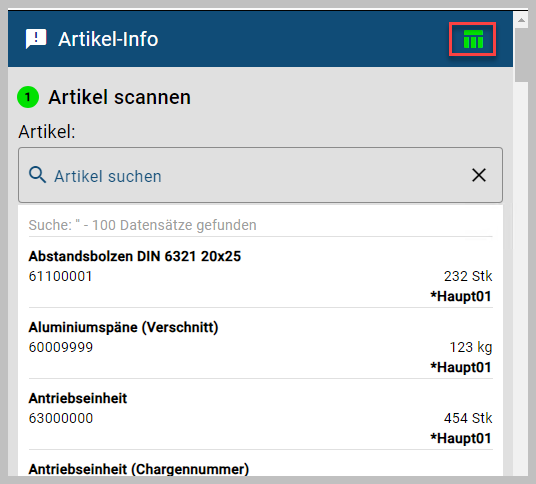Clear the article search with X
Viewport: 536px width, 484px height.
479,175
